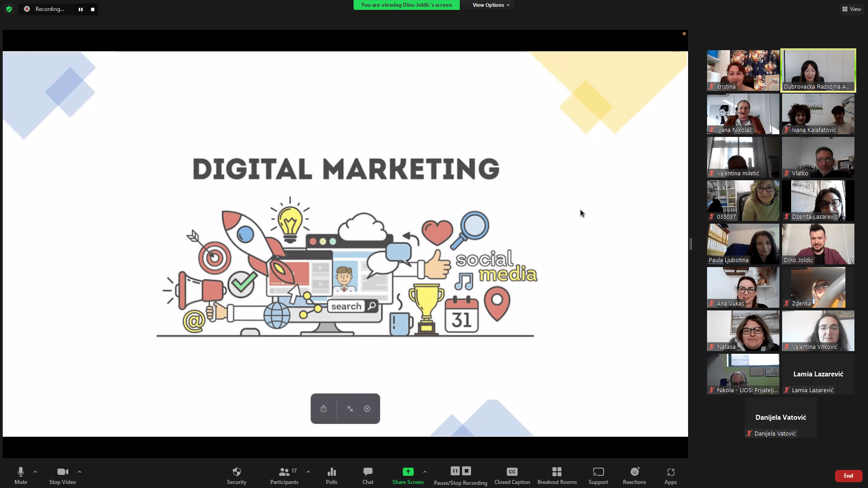
Task: Click the red recording indicator dot
Action: (27, 9)
